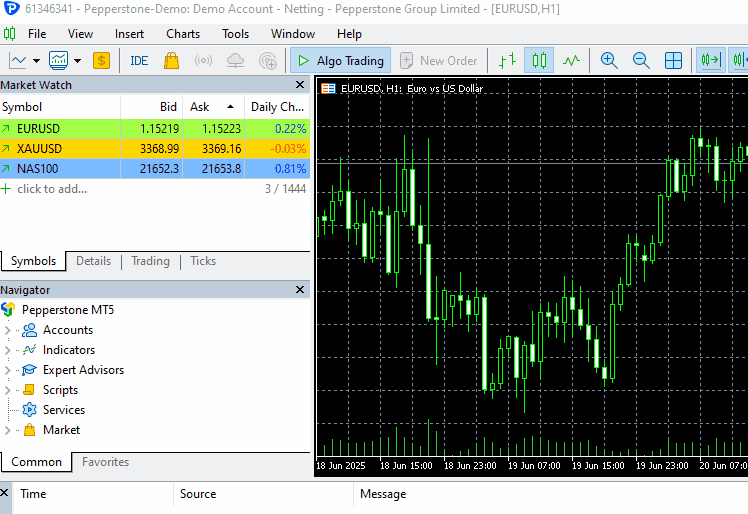This screenshot has width=748, height=514.
Task: Expand the Scripts tree node
Action: (x=7, y=390)
